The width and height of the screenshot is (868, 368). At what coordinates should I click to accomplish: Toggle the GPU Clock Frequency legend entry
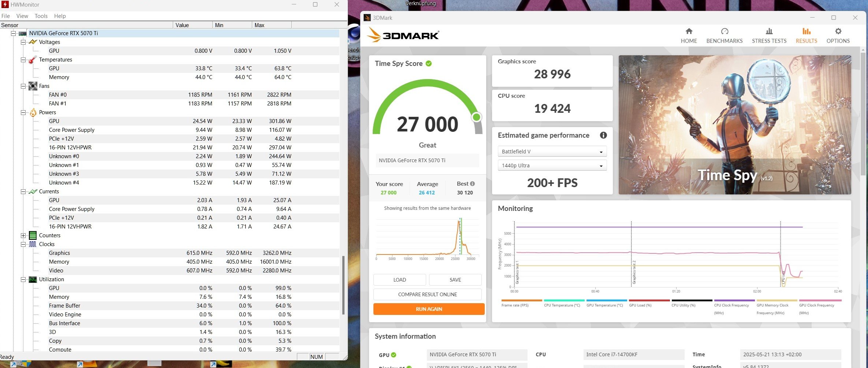tap(819, 307)
